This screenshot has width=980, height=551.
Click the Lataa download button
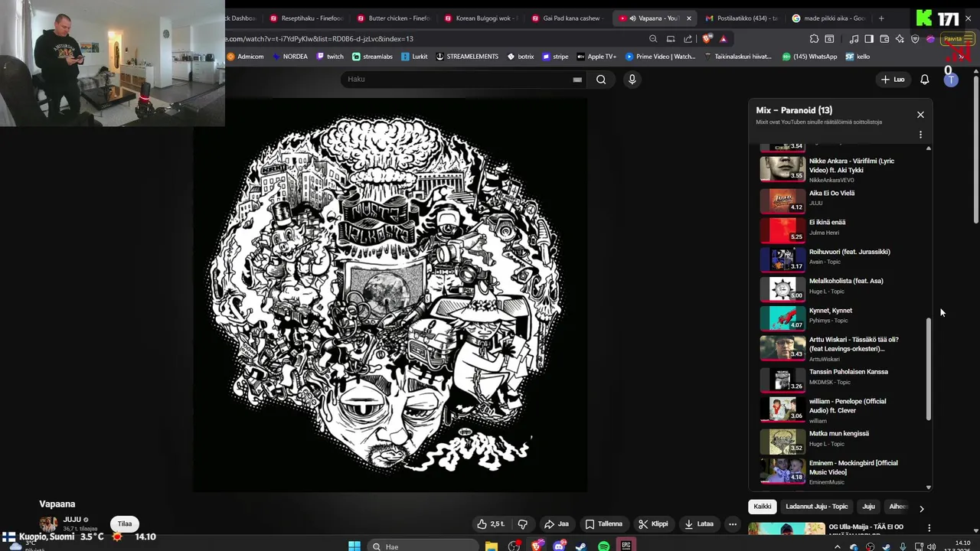point(698,524)
